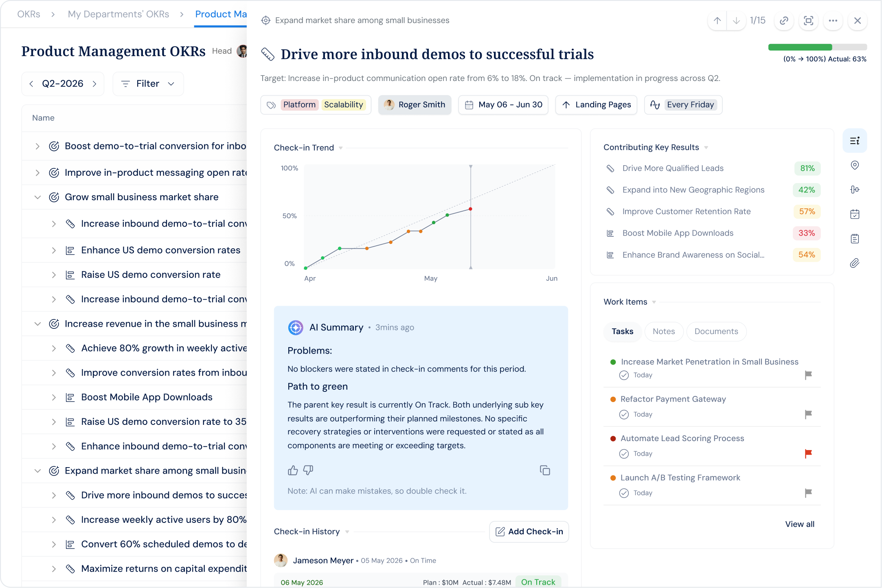Mark Refactor Payment Gateway task complete
The width and height of the screenshot is (882, 588).
(x=624, y=415)
